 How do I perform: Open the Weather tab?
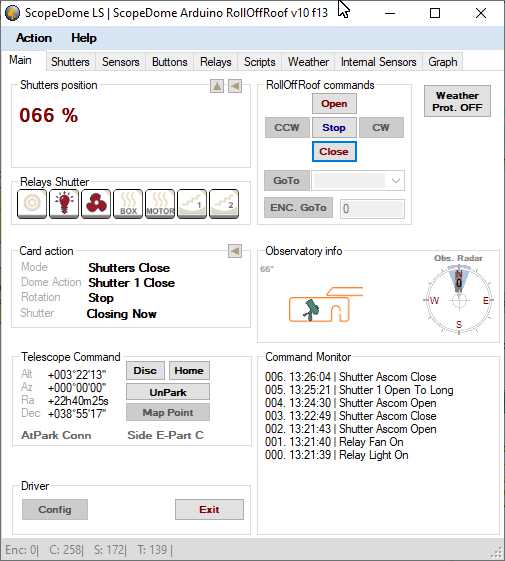pos(309,62)
